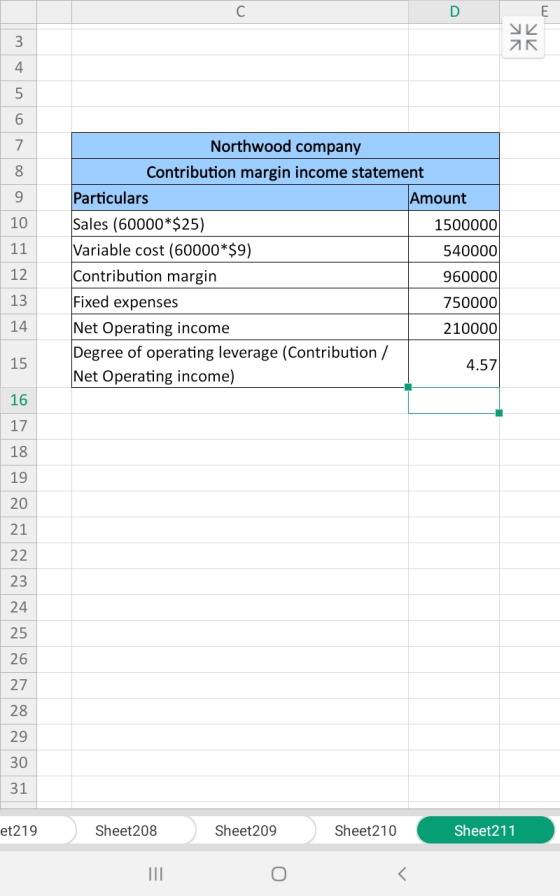This screenshot has height=896, width=560.
Task: Tap the Android back arrow icon
Action: point(402,874)
